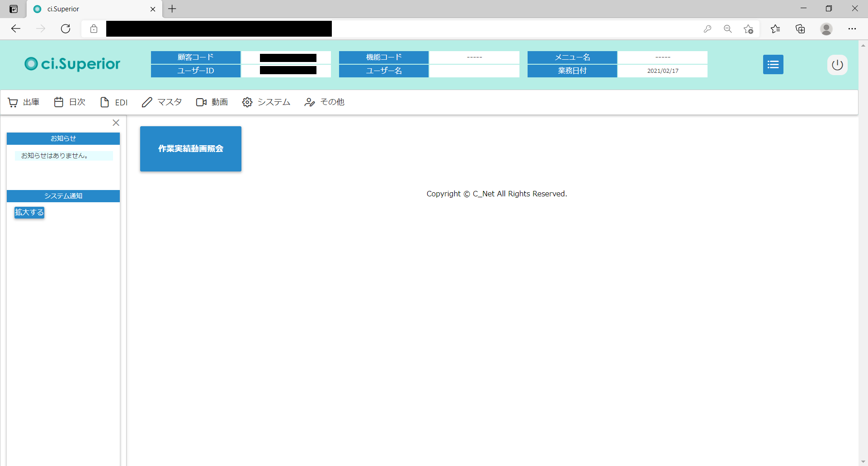Click the power logout icon

click(x=837, y=65)
